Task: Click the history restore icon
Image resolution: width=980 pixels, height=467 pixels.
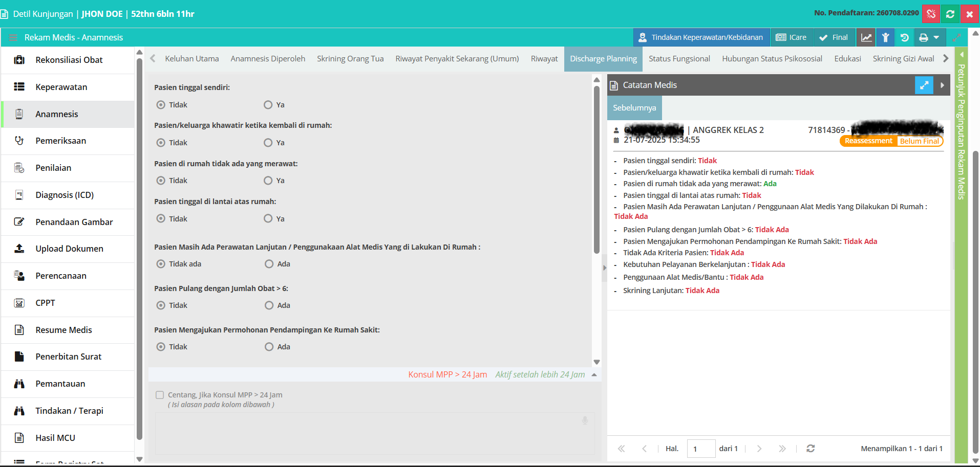Action: pyautogui.click(x=904, y=37)
